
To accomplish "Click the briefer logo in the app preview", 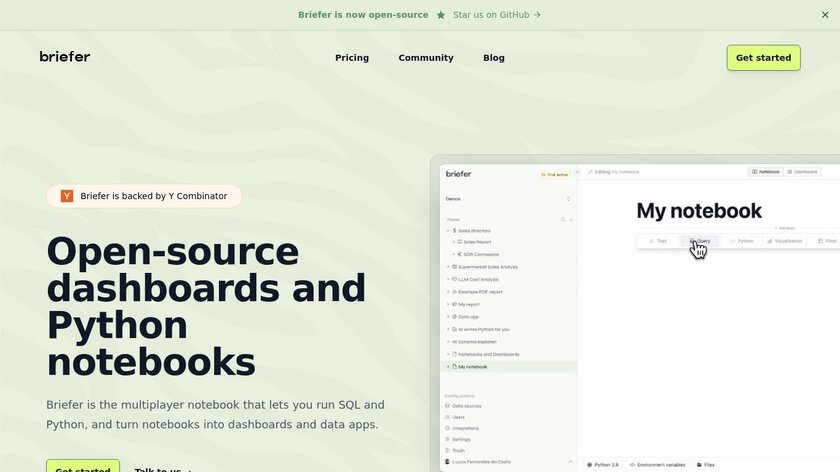I will pyautogui.click(x=459, y=174).
